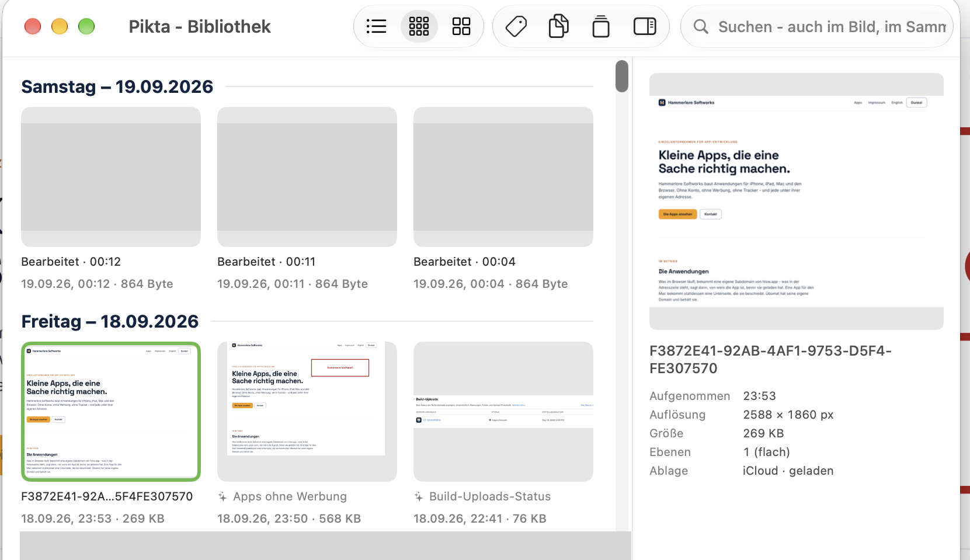Click the copy documents icon
Image resolution: width=970 pixels, height=560 pixels.
558,26
